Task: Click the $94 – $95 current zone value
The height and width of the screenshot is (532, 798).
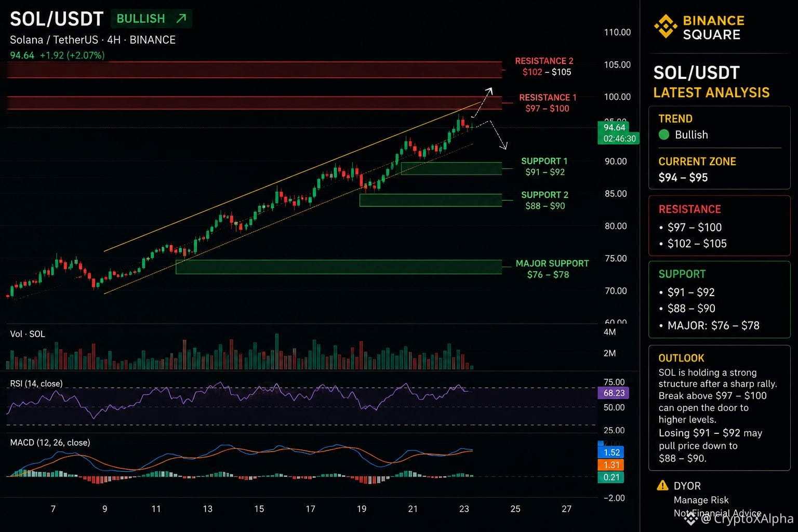Action: [683, 178]
